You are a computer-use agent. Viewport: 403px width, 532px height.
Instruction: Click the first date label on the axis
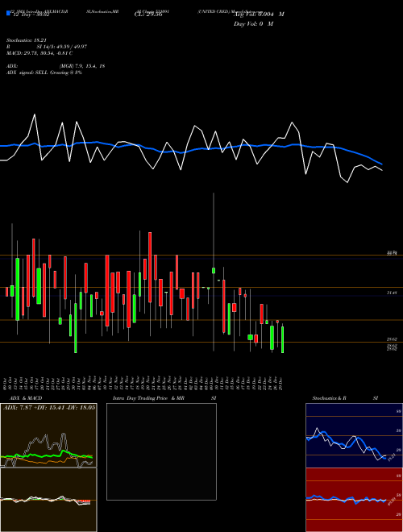6,382
